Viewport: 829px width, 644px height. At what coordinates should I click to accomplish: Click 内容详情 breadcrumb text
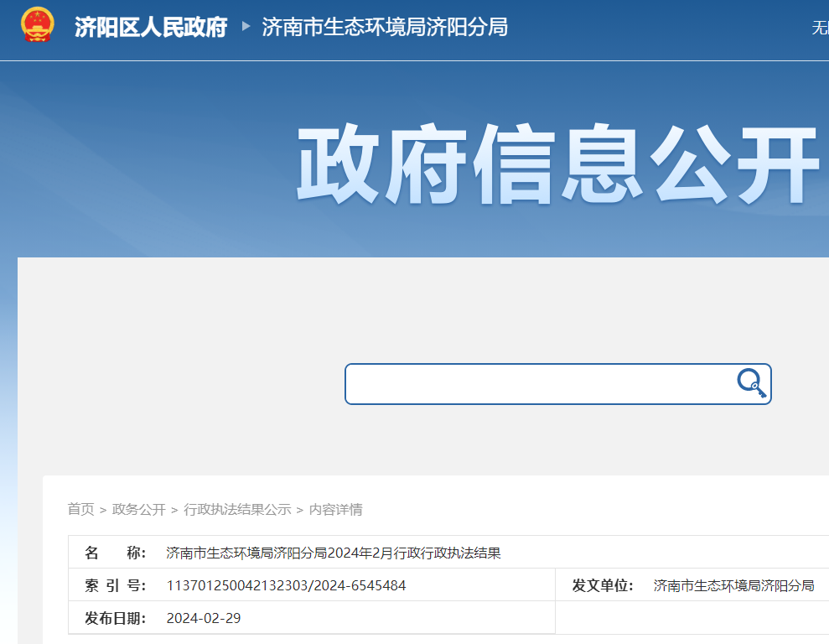(336, 509)
